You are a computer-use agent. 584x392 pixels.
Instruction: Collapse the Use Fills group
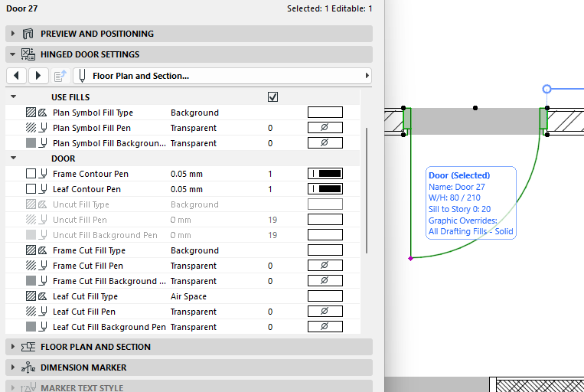coord(14,97)
